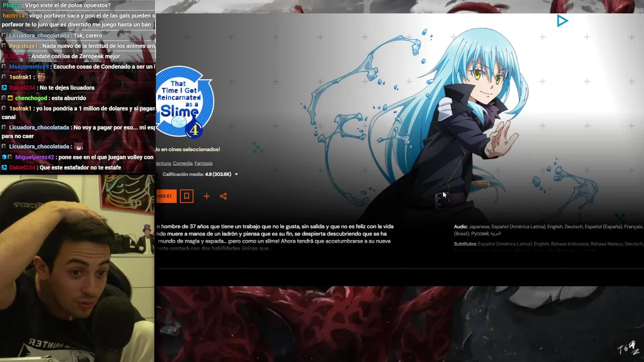Screen dimensions: 644x362
Task: Click the series synopsis paragraph
Action: [275, 237]
